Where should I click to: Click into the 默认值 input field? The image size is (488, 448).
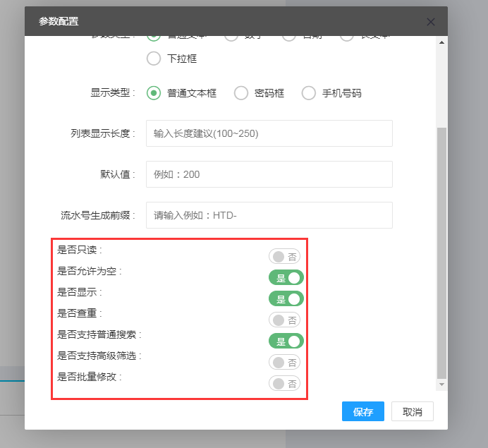coord(269,174)
